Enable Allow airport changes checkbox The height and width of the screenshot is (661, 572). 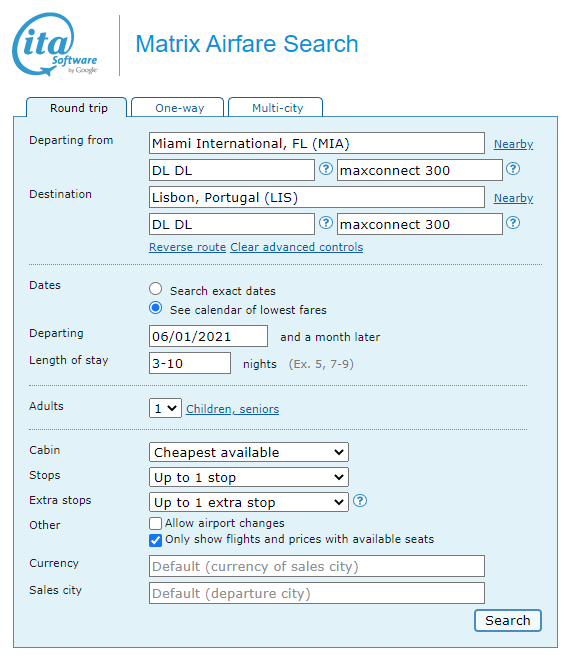point(155,523)
